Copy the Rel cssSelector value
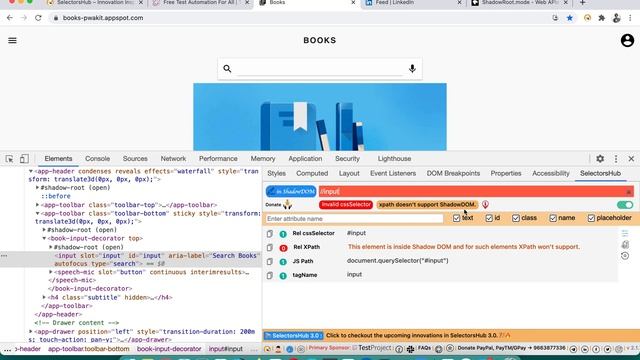Image resolution: width=640 pixels, height=360 pixels. pos(270,234)
